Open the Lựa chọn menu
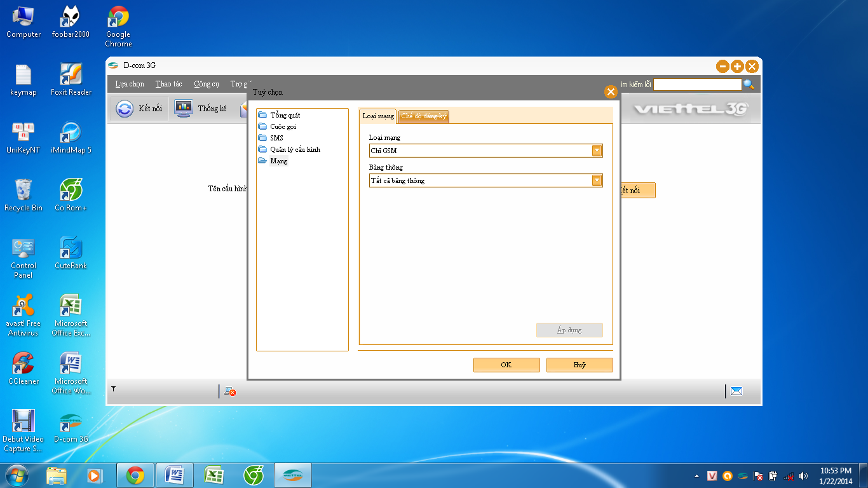Screen dimensions: 868x488 pyautogui.click(x=130, y=84)
